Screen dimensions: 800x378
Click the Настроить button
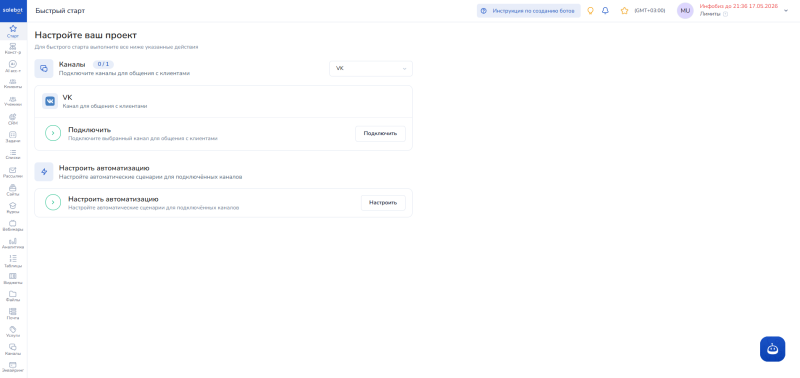click(383, 203)
